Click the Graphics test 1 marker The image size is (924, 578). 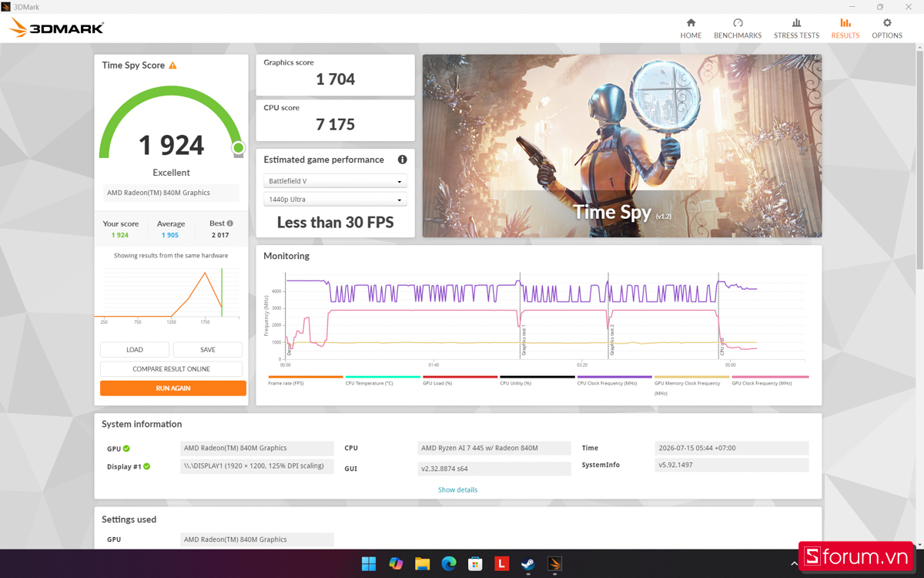524,341
